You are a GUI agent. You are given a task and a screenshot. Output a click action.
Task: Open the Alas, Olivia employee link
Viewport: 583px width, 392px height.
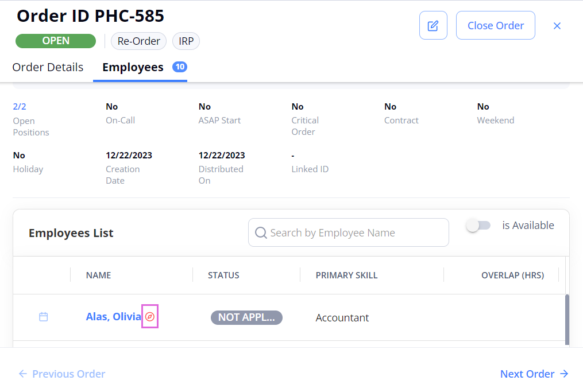pos(113,317)
